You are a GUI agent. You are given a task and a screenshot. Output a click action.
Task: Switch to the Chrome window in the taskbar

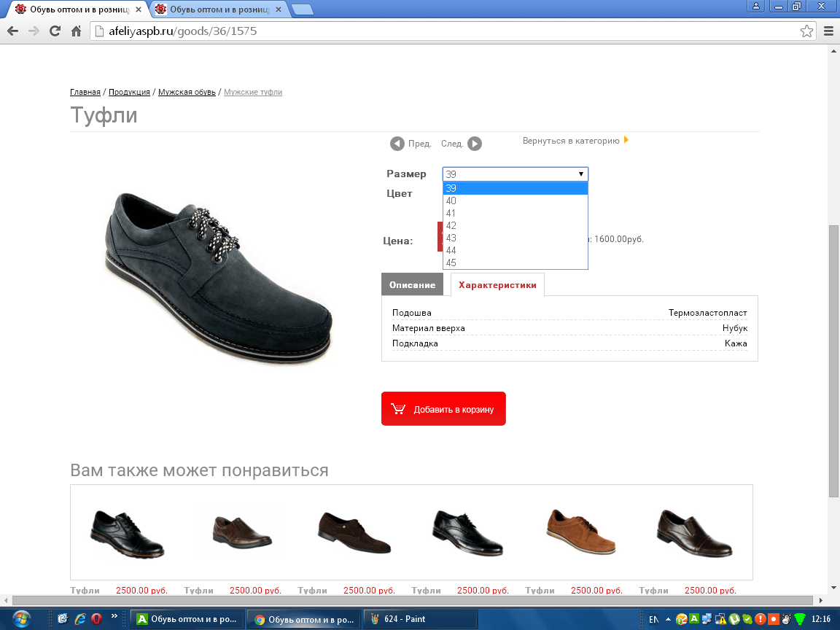coord(304,619)
